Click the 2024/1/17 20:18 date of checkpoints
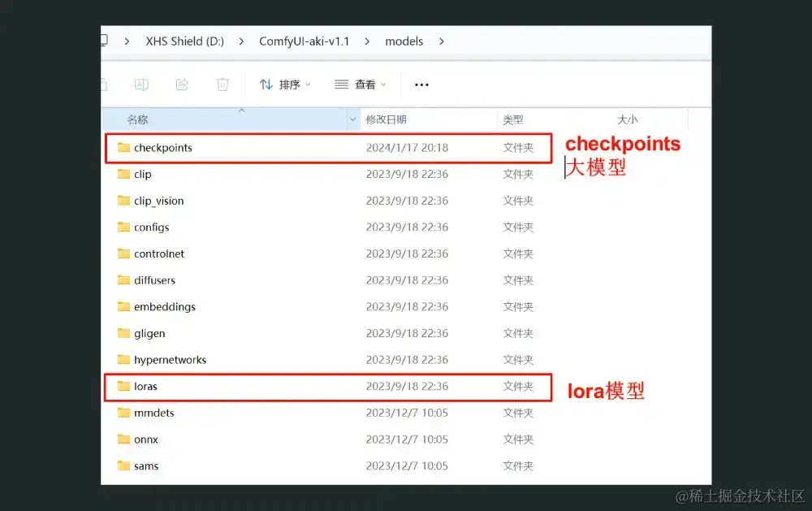 407,148
